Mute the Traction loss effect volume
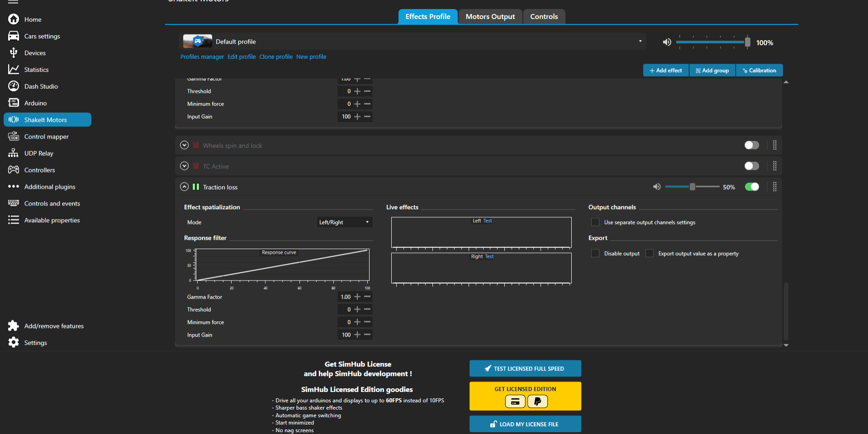The image size is (868, 434). (x=657, y=186)
